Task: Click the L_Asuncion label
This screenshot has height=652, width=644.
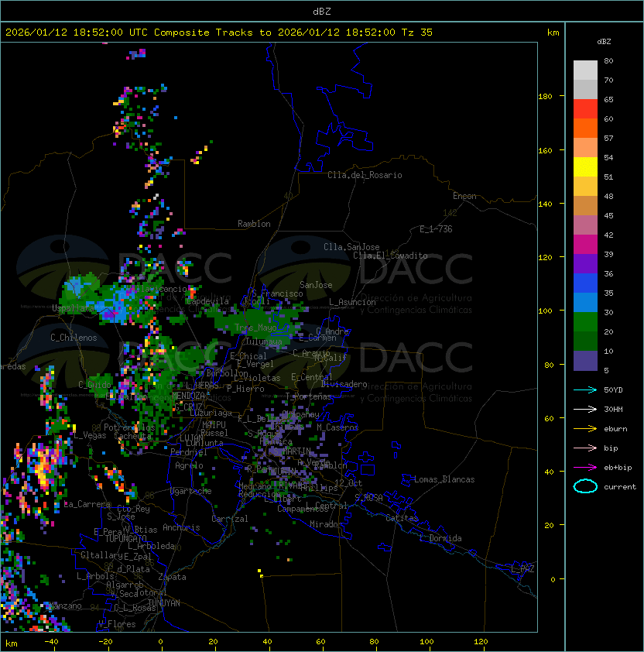Action: coord(352,302)
